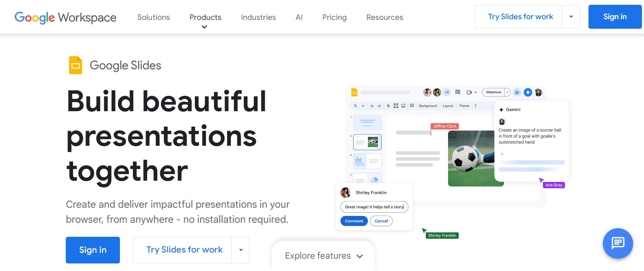The height and width of the screenshot is (271, 644).
Task: Click Layout in the mockup toolbar
Action: coord(448,106)
